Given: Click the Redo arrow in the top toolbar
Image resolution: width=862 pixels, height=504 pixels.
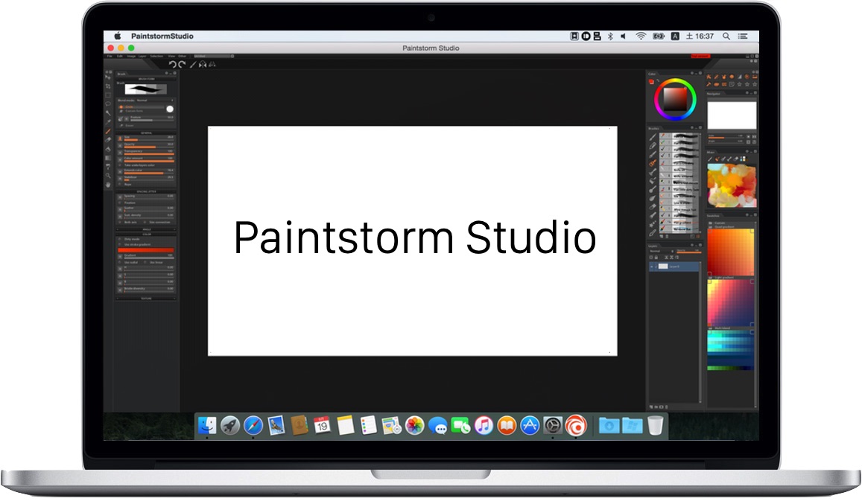Looking at the screenshot, I should (x=181, y=64).
